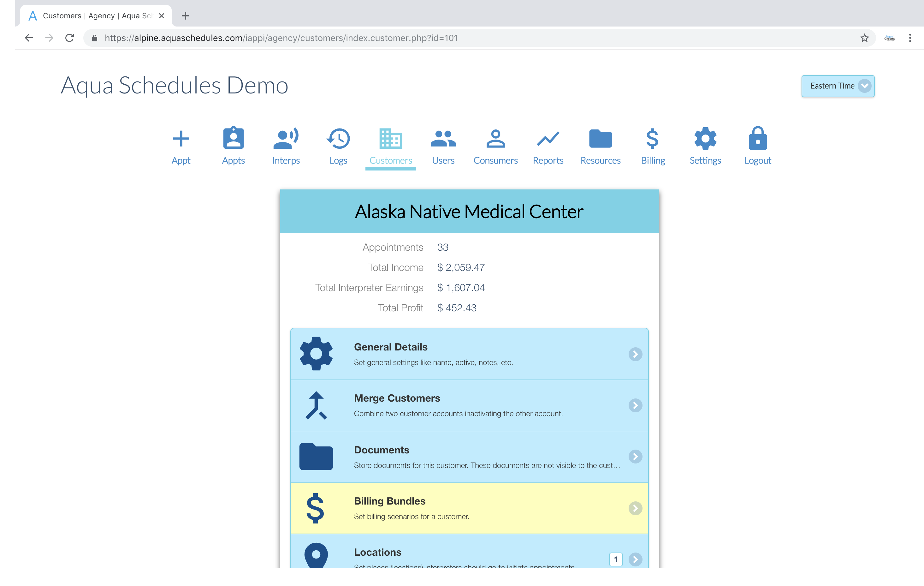Click the Documents folder icon
Image resolution: width=924 pixels, height=586 pixels.
coord(316,457)
